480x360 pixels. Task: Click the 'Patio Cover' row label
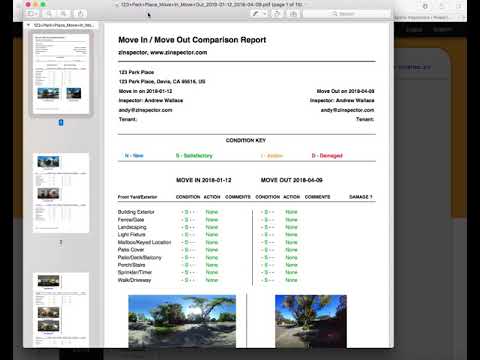[131, 250]
